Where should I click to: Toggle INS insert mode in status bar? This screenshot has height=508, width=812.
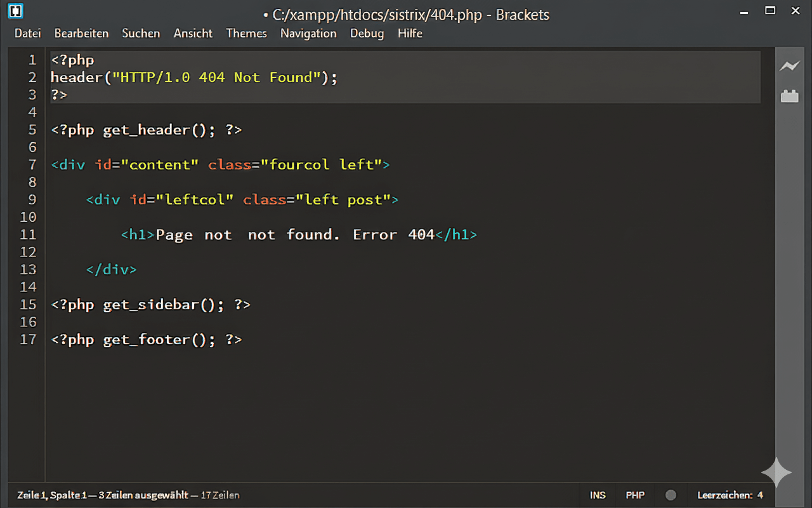click(x=597, y=495)
